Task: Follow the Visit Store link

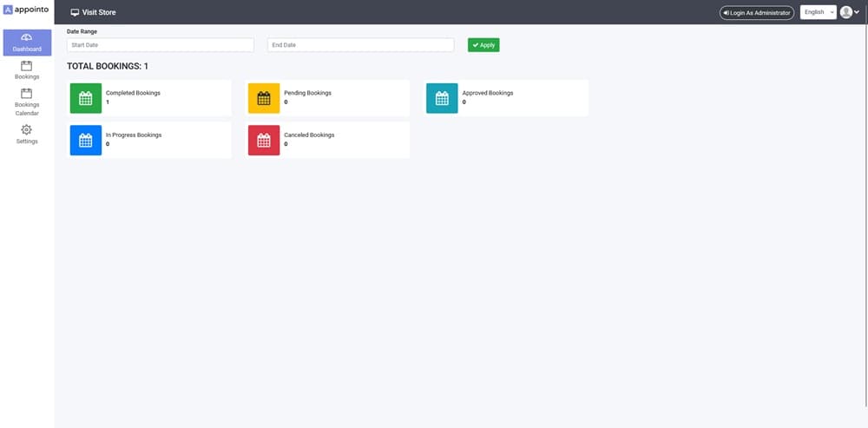Action: coord(98,13)
